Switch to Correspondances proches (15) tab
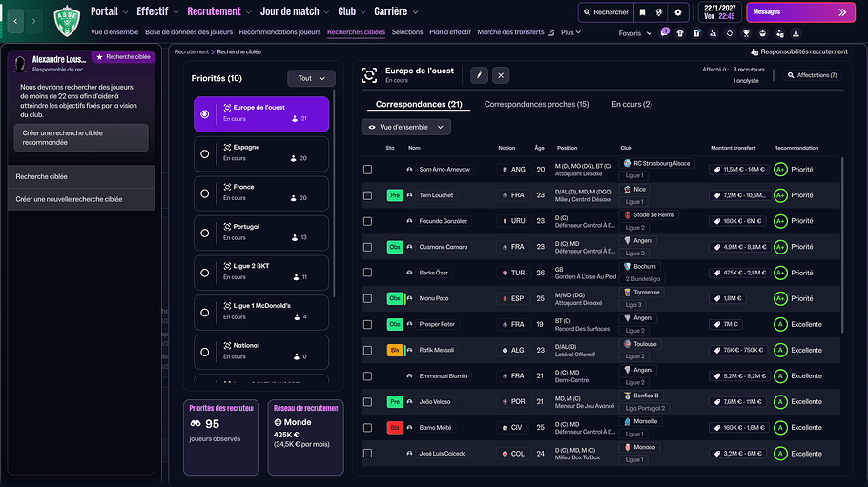The image size is (868, 487). click(x=536, y=104)
